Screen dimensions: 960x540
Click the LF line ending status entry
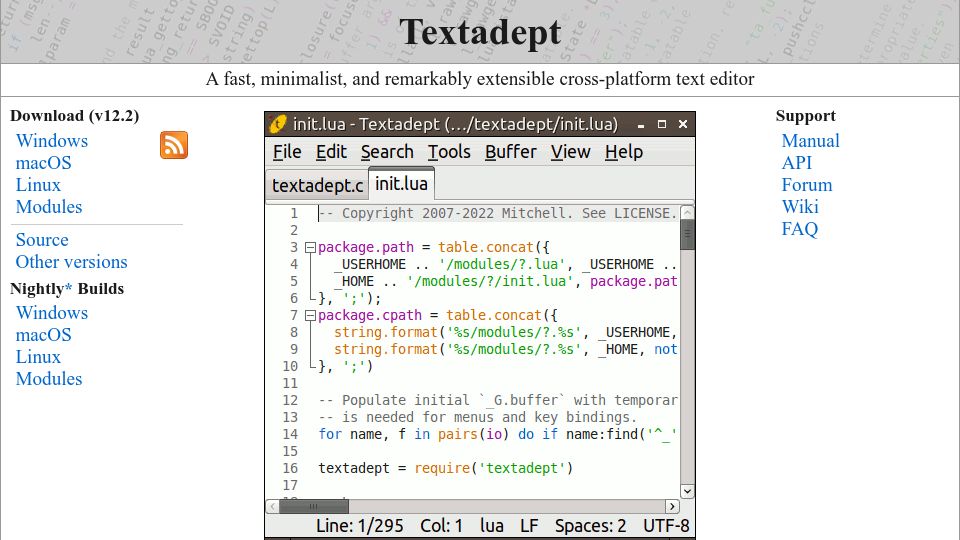[529, 526]
